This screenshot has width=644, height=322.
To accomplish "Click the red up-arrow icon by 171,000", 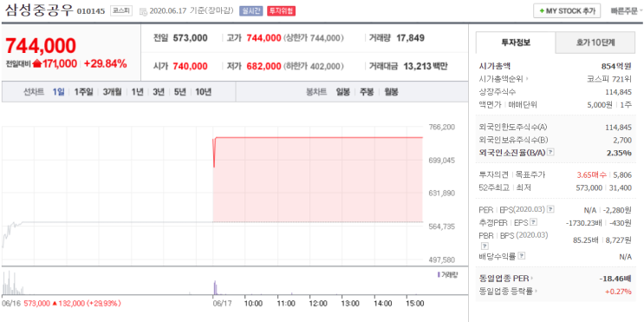I will pos(37,63).
